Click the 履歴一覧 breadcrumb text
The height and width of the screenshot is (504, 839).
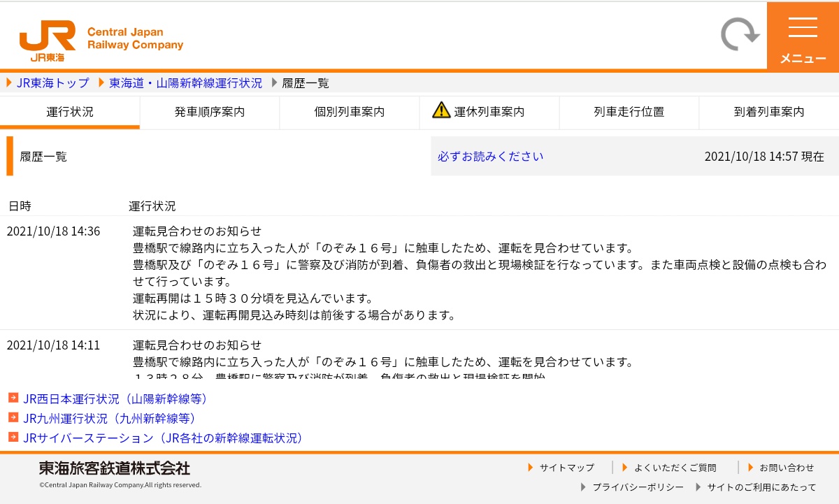(306, 83)
